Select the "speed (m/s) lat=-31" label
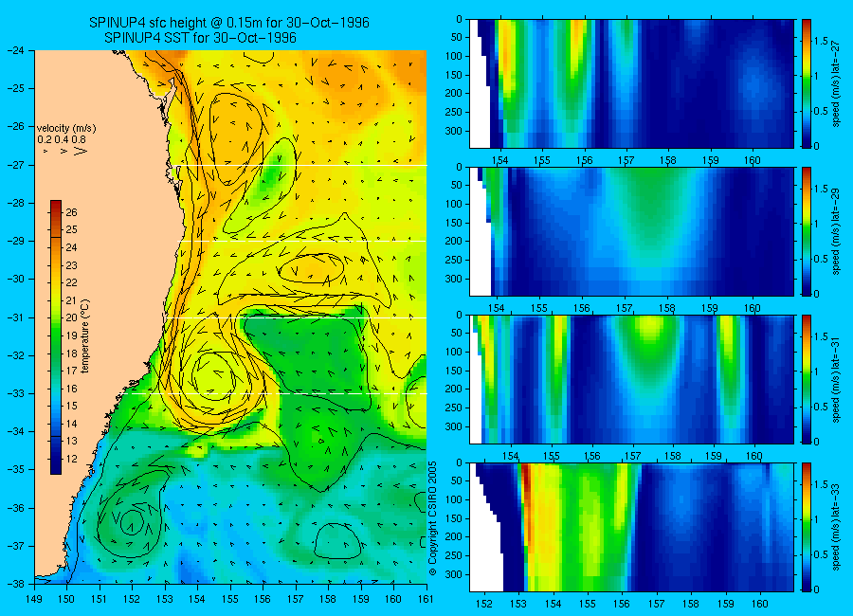This screenshot has height=616, width=853. 836,379
